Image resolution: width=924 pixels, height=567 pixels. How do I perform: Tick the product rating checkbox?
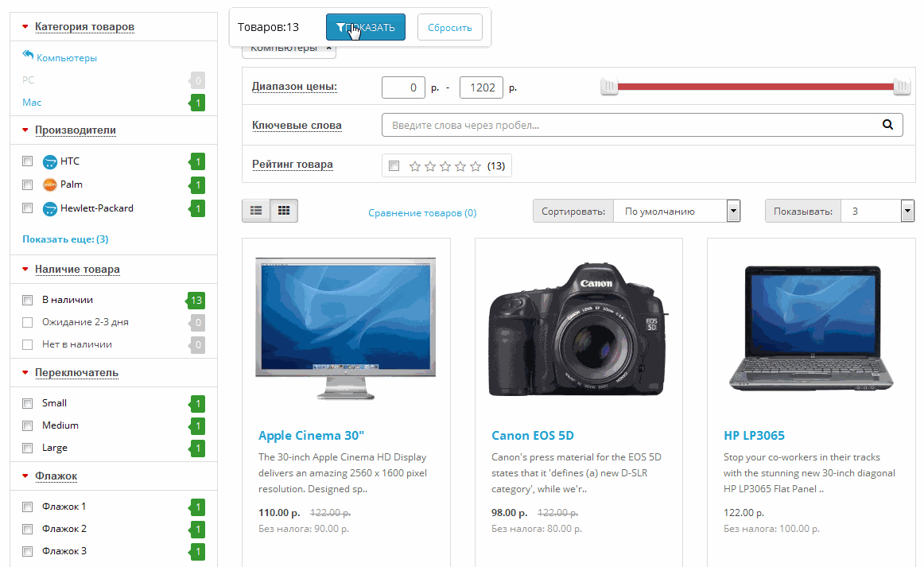click(394, 166)
